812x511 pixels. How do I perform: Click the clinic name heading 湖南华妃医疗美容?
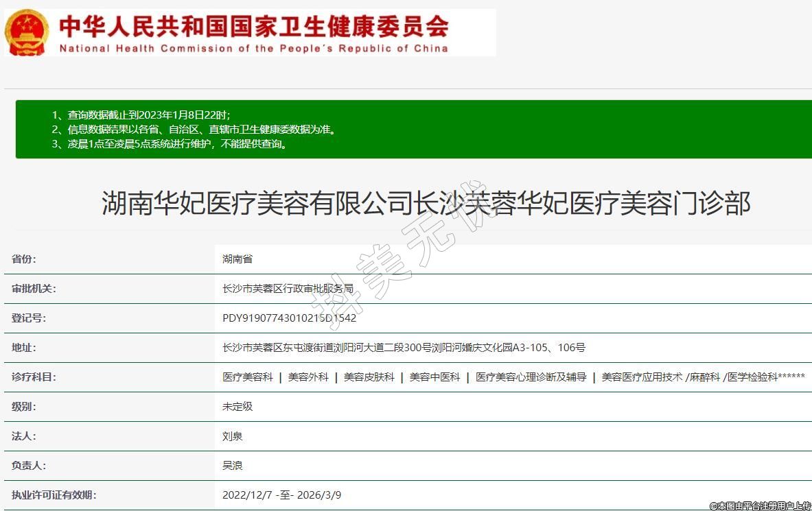426,204
